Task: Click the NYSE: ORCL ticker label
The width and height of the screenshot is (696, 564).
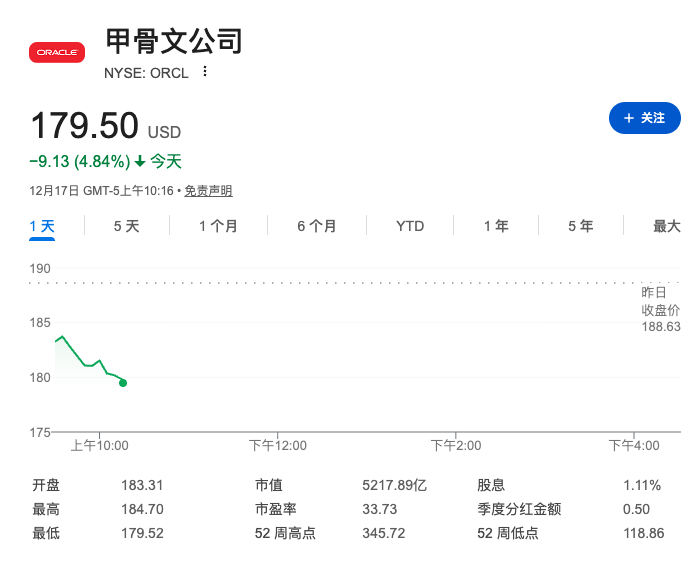Action: pyautogui.click(x=146, y=72)
